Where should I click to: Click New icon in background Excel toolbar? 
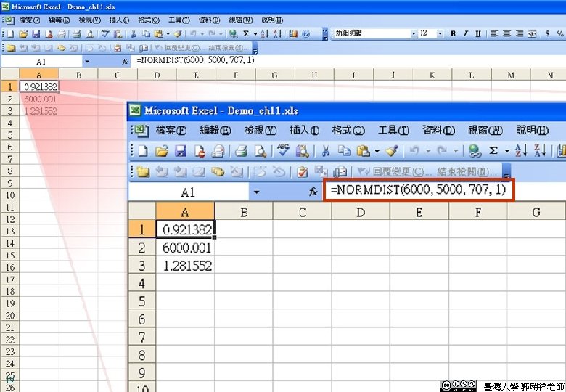pyautogui.click(x=10, y=34)
